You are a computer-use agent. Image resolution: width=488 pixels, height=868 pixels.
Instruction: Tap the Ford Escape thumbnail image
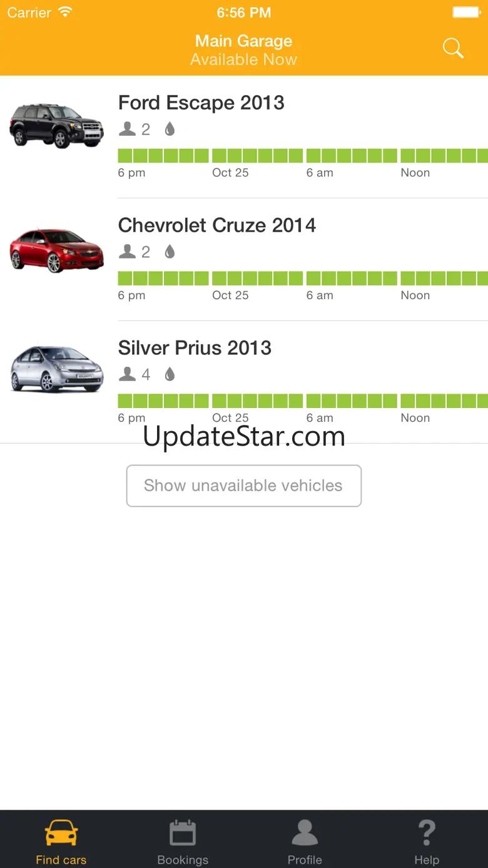coord(56,126)
